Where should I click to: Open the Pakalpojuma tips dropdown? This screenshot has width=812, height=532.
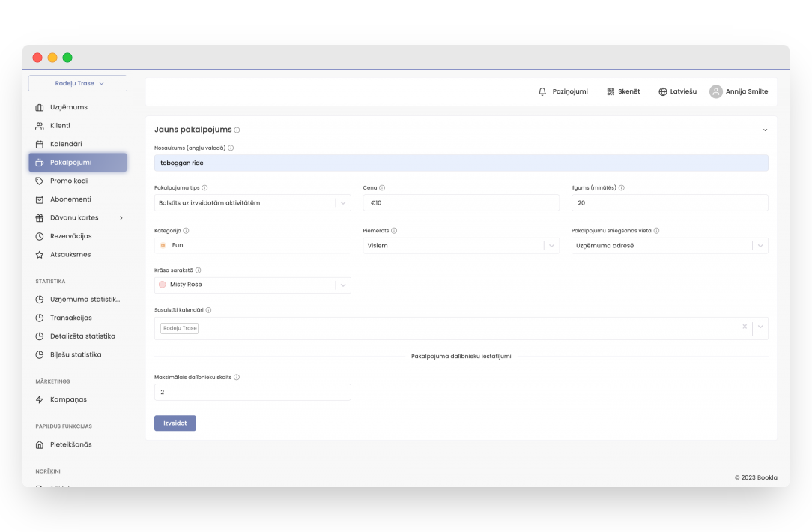pos(342,203)
